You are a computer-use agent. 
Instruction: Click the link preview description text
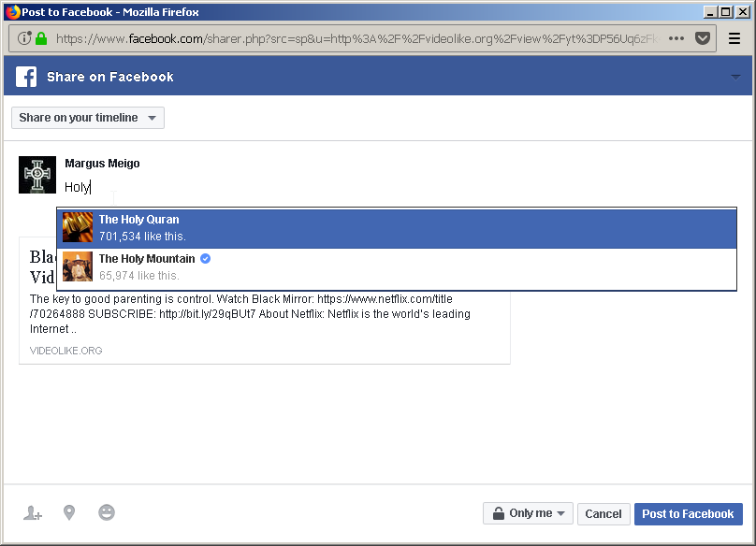(x=250, y=314)
